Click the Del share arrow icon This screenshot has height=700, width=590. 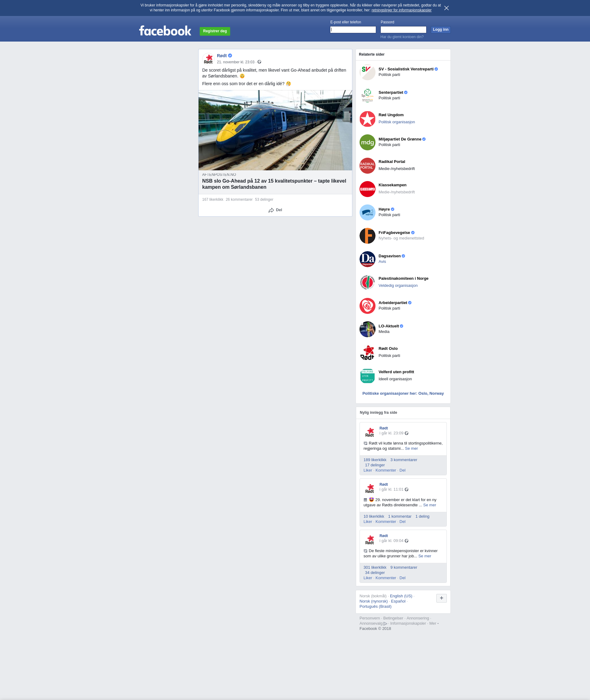(x=271, y=210)
